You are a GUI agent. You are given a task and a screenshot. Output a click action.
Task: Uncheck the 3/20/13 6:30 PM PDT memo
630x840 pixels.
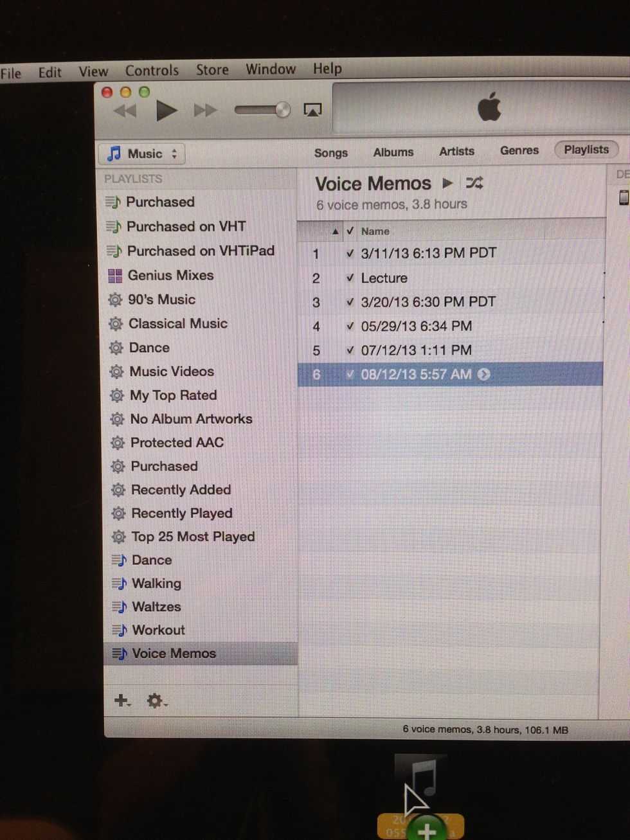coord(350,301)
